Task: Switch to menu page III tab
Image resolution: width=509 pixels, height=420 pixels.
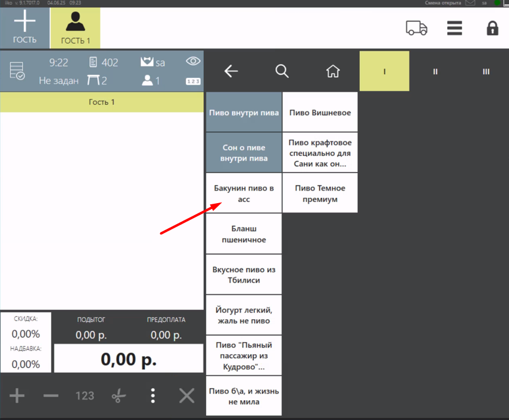Action: (486, 71)
